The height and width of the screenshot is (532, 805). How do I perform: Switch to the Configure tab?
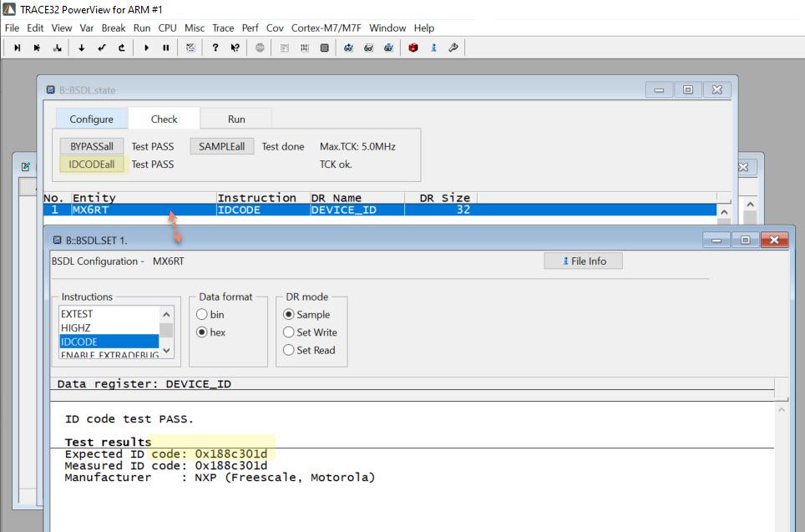coord(91,119)
